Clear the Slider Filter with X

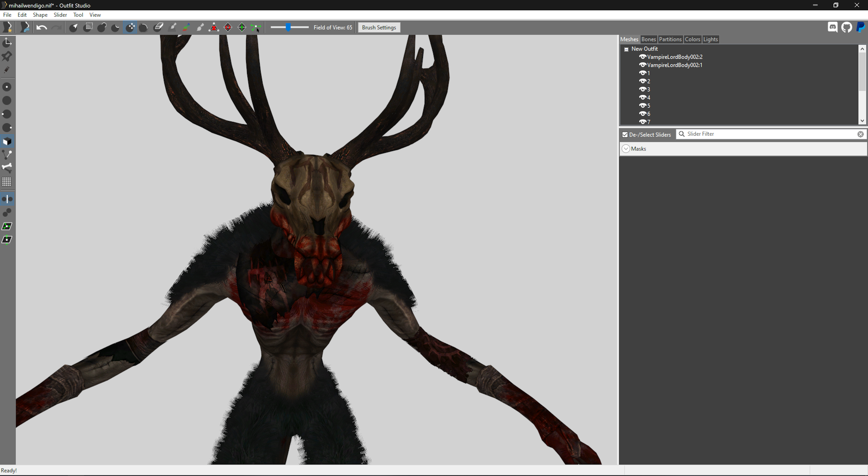tap(860, 134)
